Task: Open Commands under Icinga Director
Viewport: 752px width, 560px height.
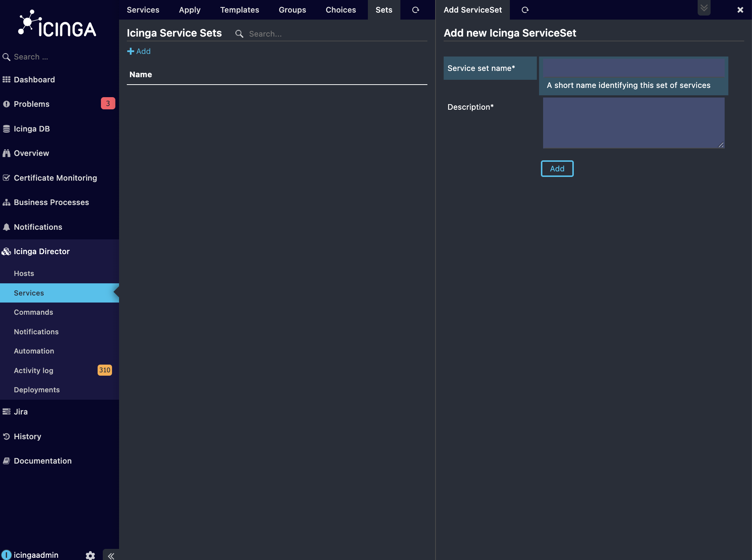Action: point(60,312)
